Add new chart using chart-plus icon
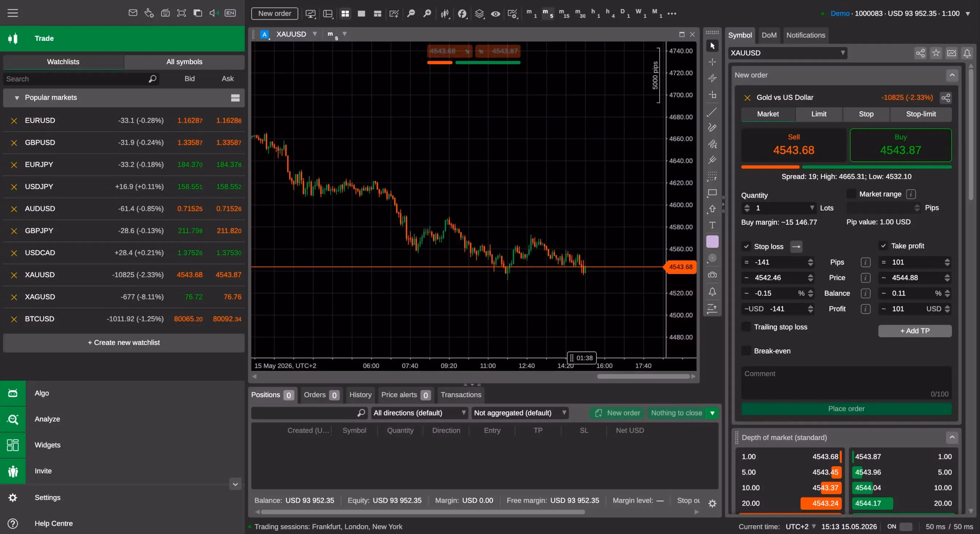The image size is (980, 534). click(394, 14)
